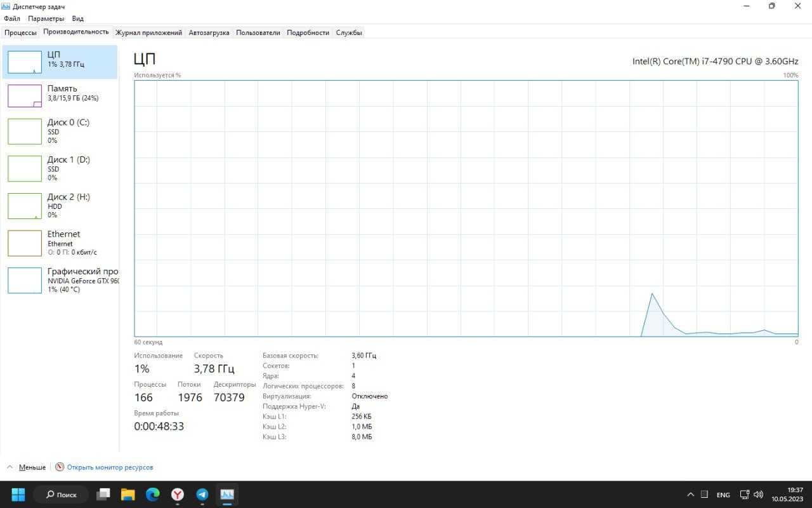Open Telegram from the taskbar

202,494
